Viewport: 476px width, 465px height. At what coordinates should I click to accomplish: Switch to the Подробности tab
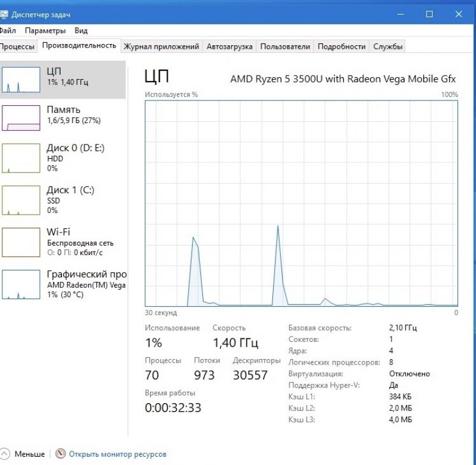342,46
